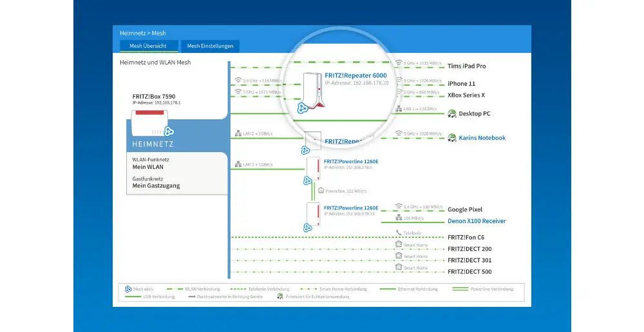Click Wi-Fi icon of Karins Notebook connection
Image resolution: width=644 pixels, height=332 pixels.
click(399, 133)
